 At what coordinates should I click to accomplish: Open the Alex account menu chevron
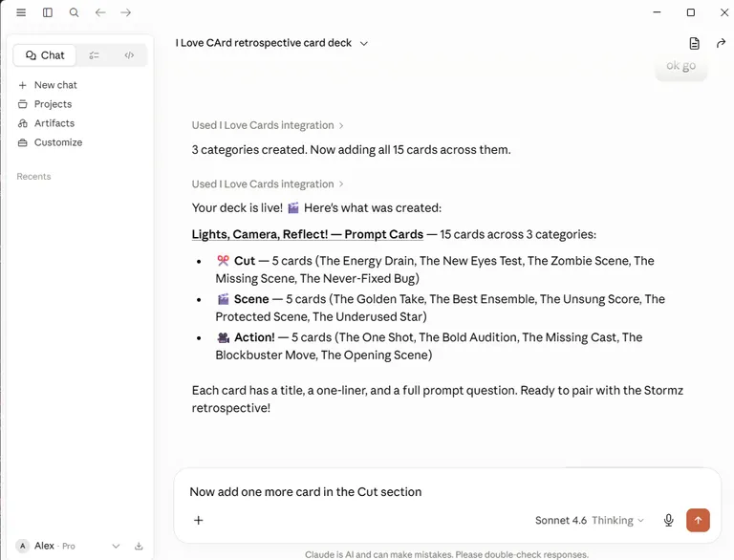pyautogui.click(x=116, y=546)
